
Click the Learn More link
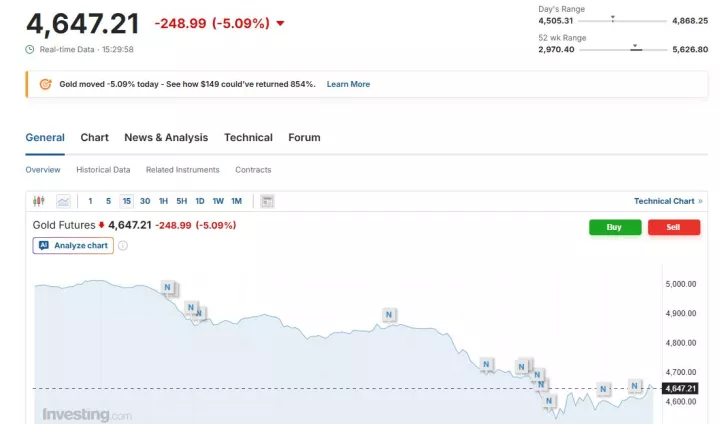coord(348,84)
